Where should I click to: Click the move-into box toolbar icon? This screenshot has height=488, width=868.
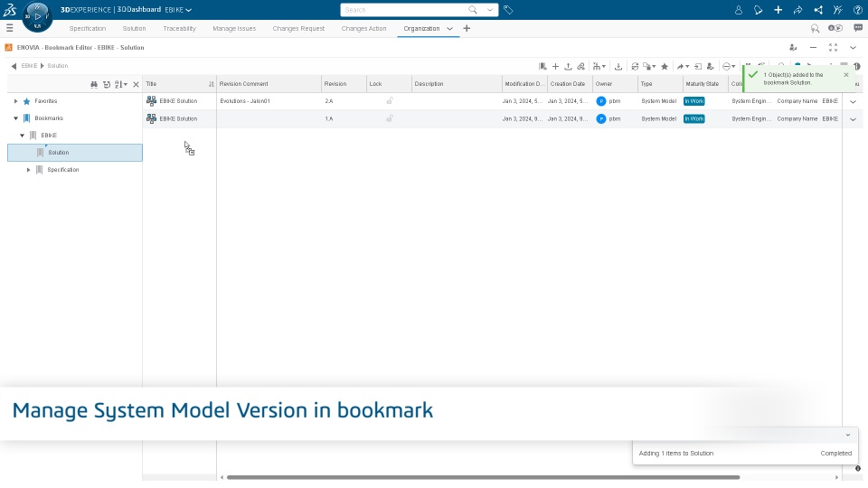tap(697, 66)
